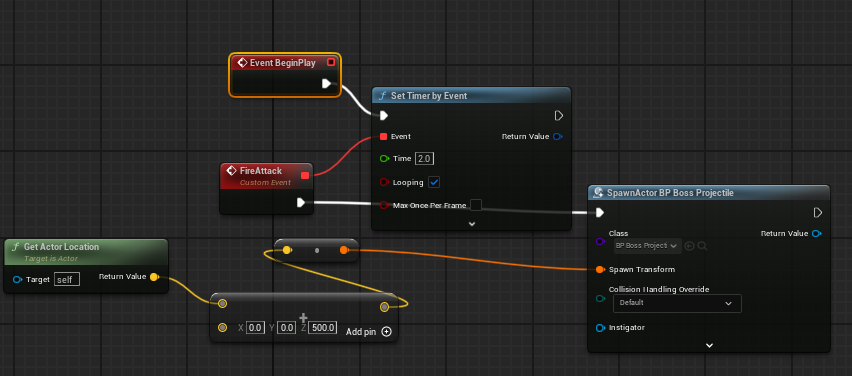852x376 pixels.
Task: Select the Set Timer by Event node header
Action: point(471,96)
